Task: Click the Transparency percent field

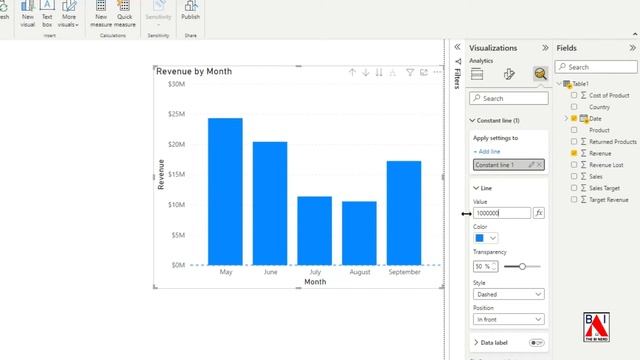Action: (485, 266)
